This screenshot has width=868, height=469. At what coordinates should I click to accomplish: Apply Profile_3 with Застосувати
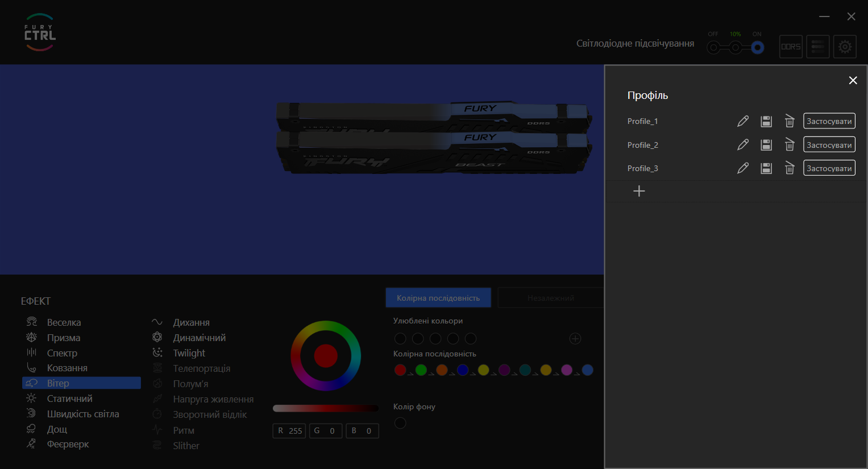[829, 168]
